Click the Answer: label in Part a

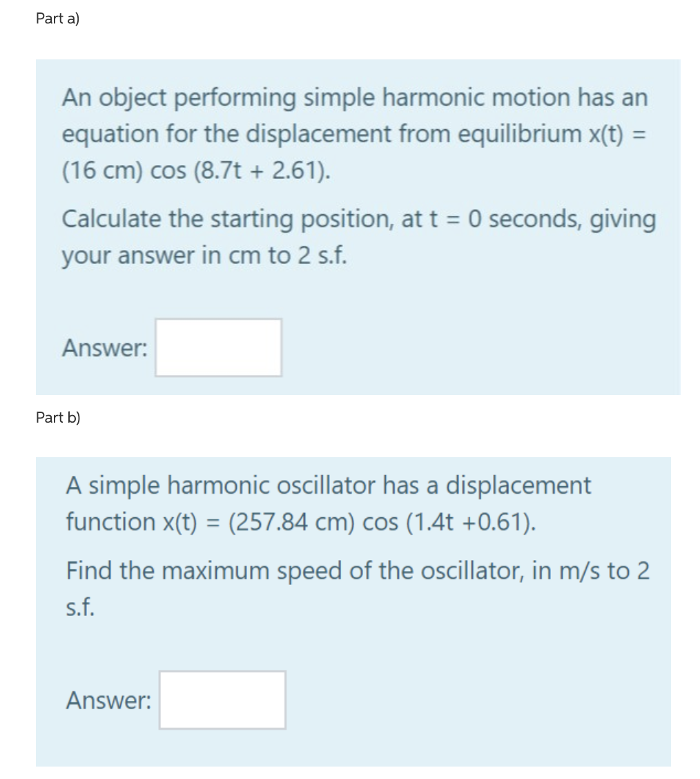[104, 349]
